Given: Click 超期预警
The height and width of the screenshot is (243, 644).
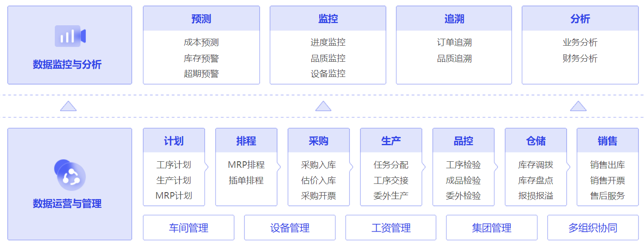Looking at the screenshot, I should click(201, 73).
